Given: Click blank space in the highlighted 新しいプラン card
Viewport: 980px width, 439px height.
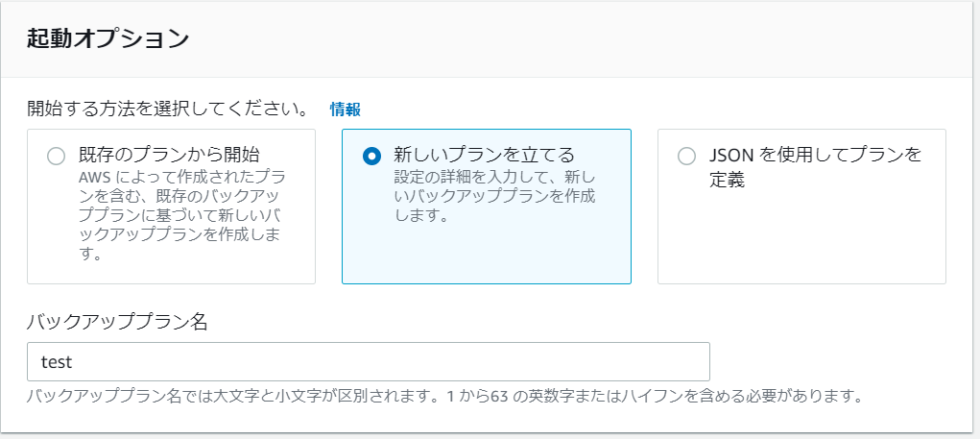Looking at the screenshot, I should 486,255.
